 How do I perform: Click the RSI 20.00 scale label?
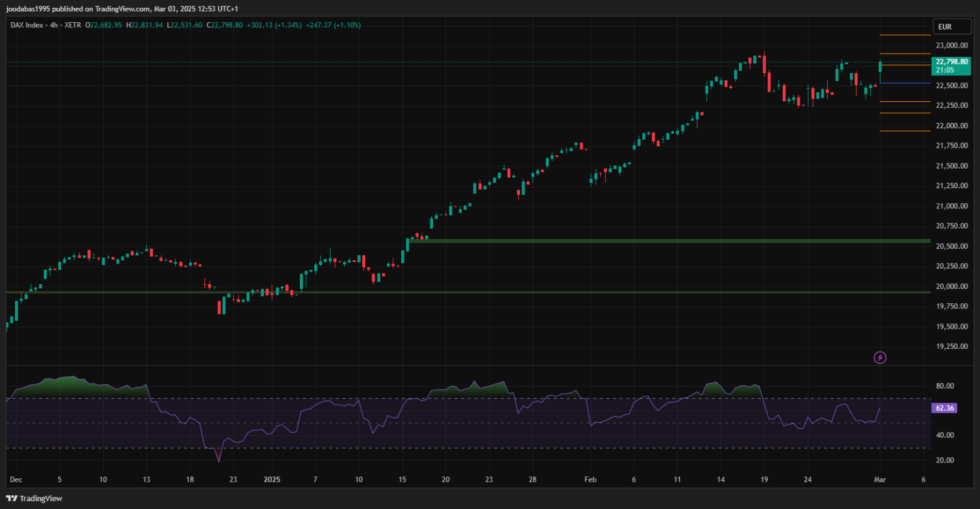pyautogui.click(x=945, y=460)
